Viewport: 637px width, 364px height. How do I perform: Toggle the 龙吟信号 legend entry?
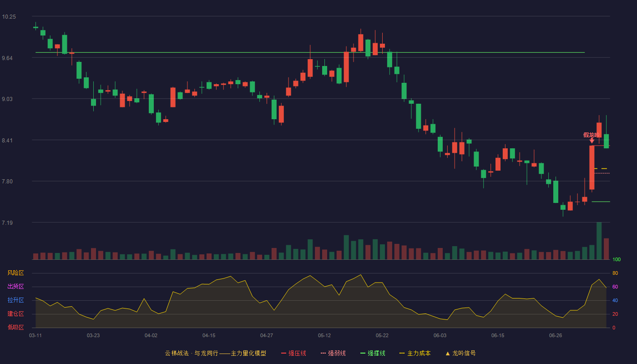click(460, 353)
